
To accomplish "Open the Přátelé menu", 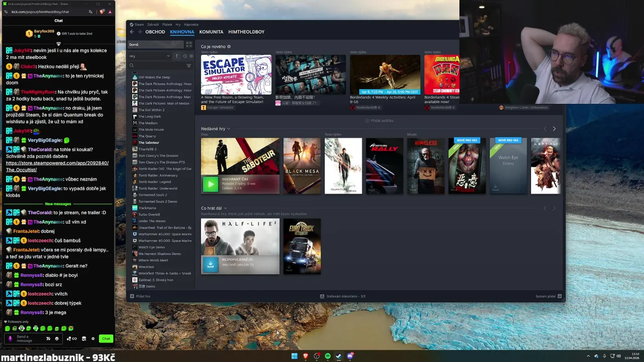I will point(167,24).
